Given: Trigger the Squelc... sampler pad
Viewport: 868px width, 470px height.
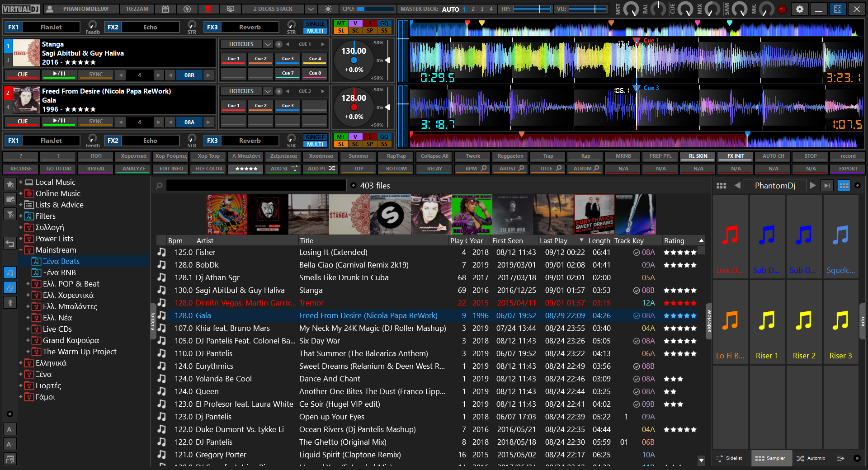Looking at the screenshot, I should [x=840, y=238].
